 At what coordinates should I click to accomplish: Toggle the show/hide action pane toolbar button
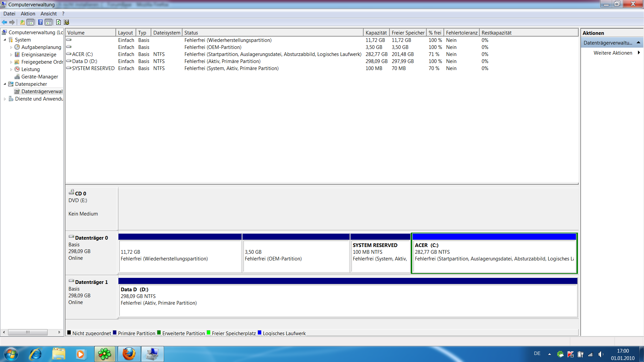[49, 22]
